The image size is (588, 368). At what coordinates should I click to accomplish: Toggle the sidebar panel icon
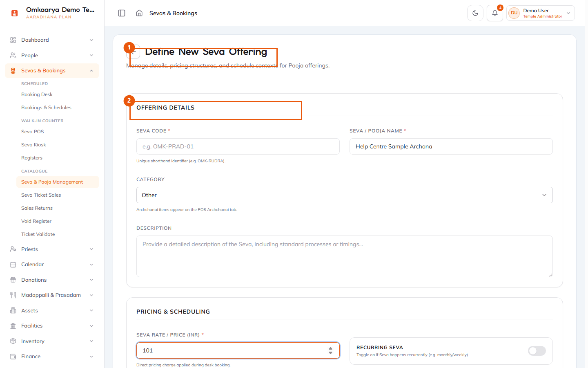click(122, 13)
